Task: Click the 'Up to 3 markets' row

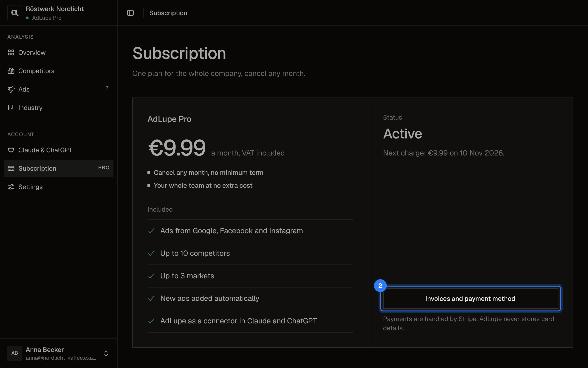Action: [250, 276]
